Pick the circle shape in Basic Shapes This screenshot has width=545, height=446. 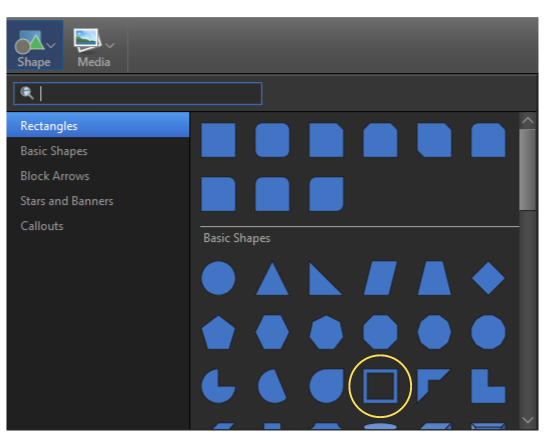(x=218, y=278)
